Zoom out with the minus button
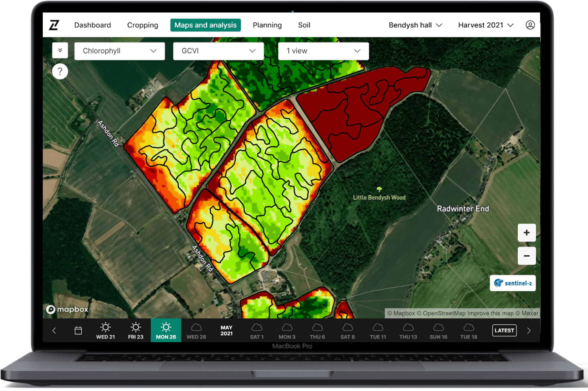This screenshot has width=588, height=391. coord(527,256)
